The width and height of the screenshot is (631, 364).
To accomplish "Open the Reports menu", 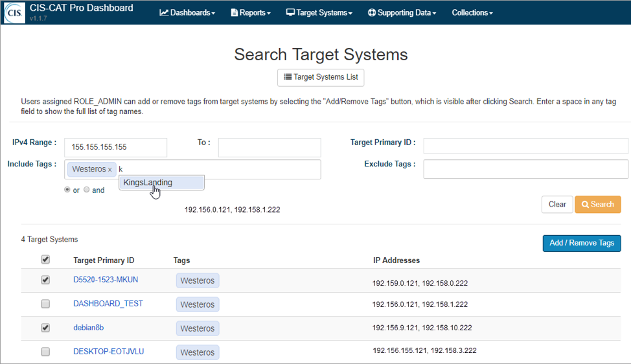I will tap(251, 12).
